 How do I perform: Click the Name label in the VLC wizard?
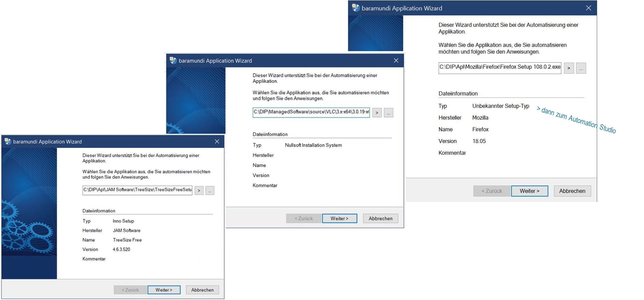click(x=259, y=165)
